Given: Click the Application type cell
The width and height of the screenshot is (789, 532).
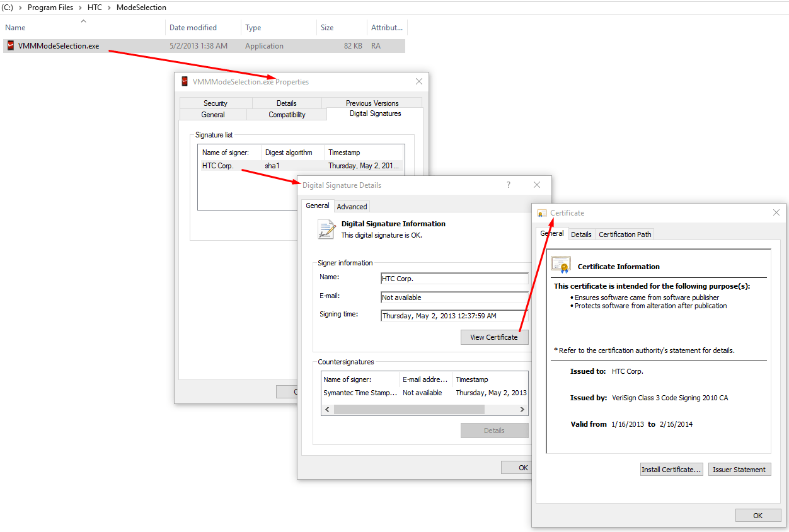Looking at the screenshot, I should point(264,46).
